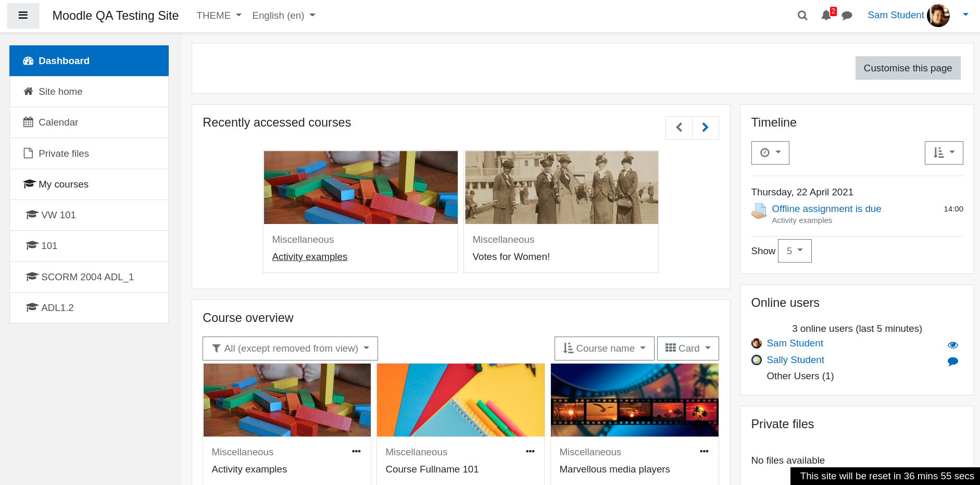Open the Course name sort dropdown
This screenshot has height=485, width=980.
click(604, 349)
